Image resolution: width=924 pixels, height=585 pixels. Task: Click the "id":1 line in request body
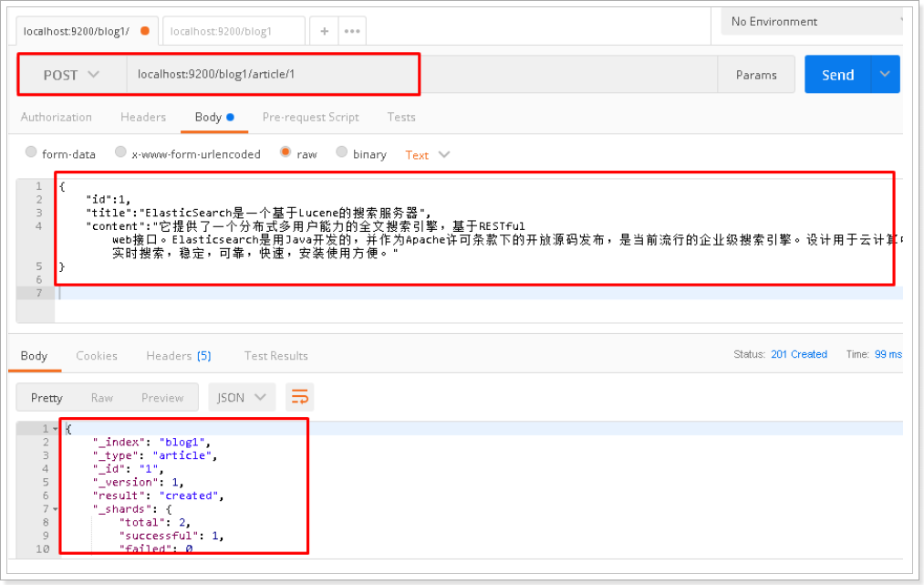pos(108,199)
